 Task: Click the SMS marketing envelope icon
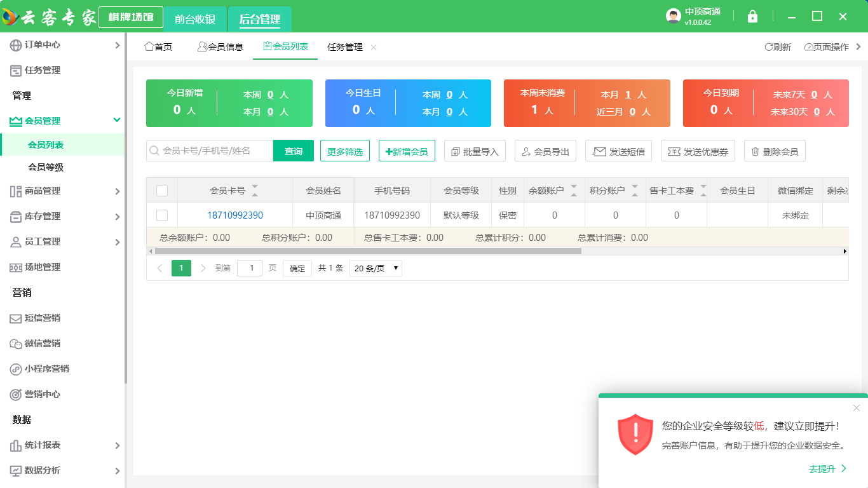click(16, 318)
